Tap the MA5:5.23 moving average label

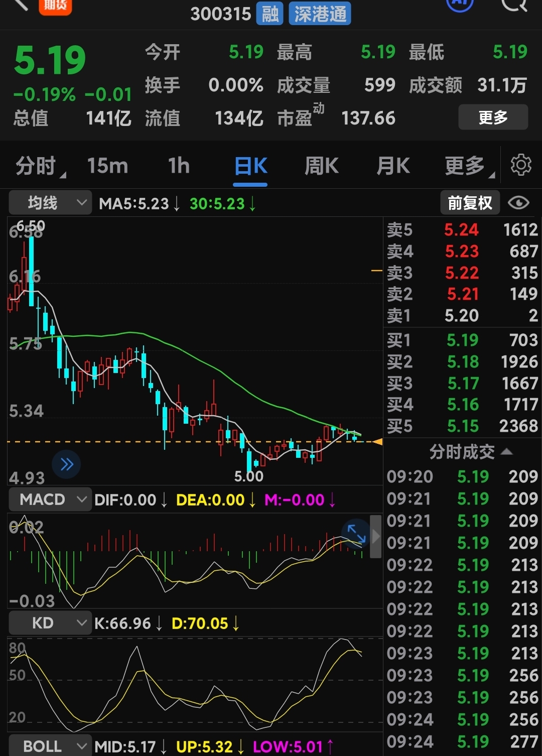tap(139, 203)
